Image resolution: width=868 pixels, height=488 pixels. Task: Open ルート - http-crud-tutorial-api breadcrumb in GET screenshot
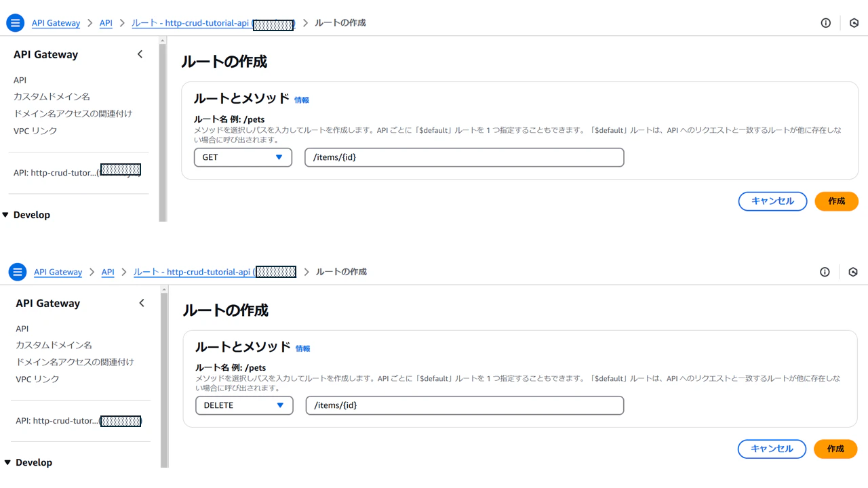[x=213, y=23]
